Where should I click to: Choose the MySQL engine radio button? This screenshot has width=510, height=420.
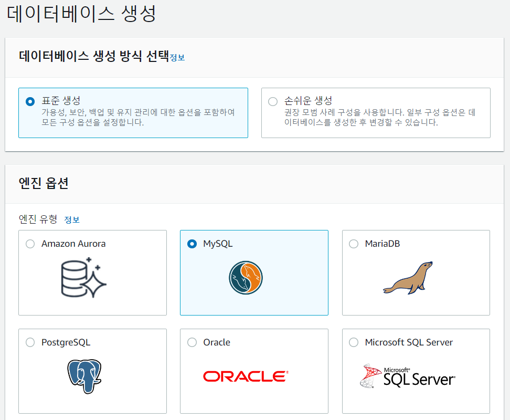pos(192,244)
